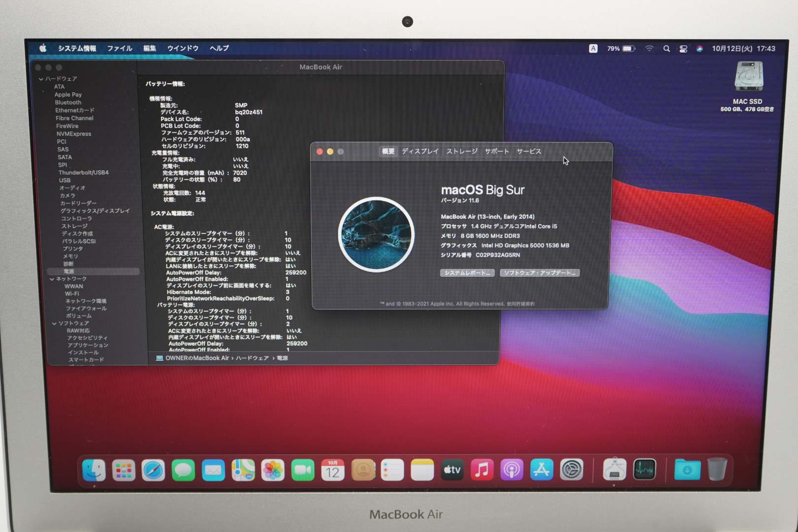Open the Apple menu
798x532 pixels.
click(43, 48)
